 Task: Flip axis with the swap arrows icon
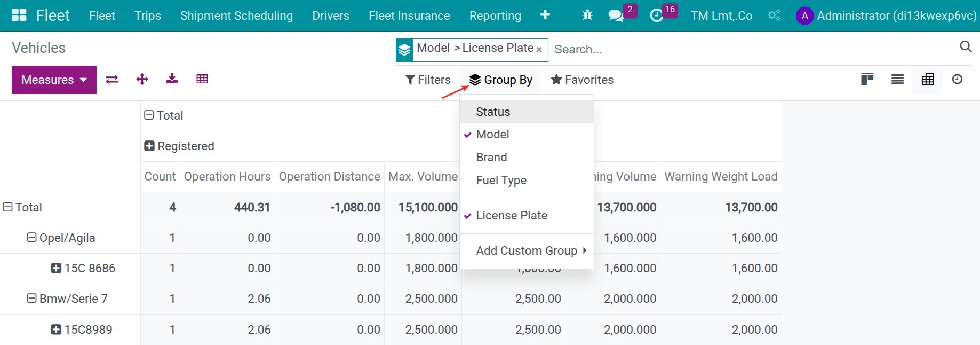[x=112, y=80]
